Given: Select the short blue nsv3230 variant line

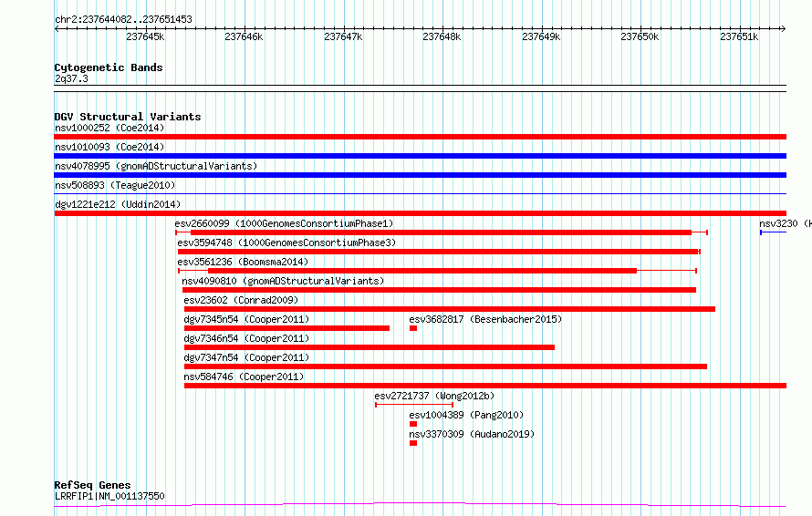Looking at the screenshot, I should pos(773,232).
